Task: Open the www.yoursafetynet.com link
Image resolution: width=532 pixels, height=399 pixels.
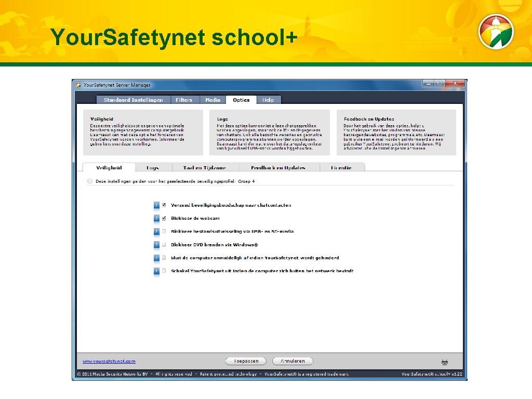Action: click(x=109, y=362)
